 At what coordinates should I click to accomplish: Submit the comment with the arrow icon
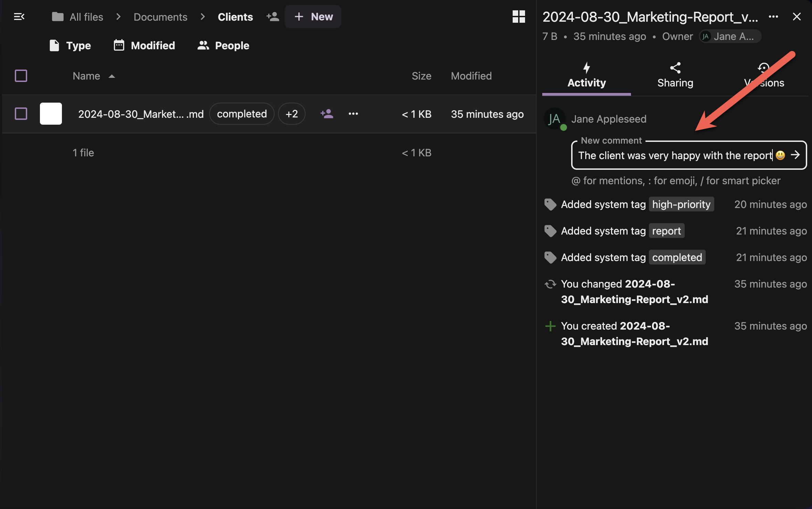pos(795,155)
